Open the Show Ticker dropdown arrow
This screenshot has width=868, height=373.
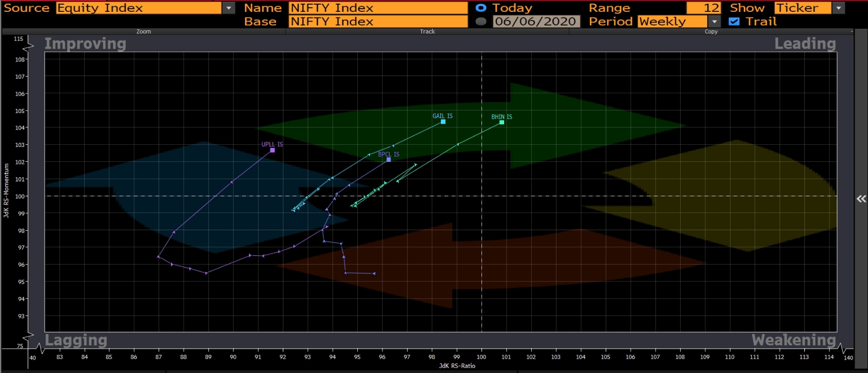click(839, 8)
